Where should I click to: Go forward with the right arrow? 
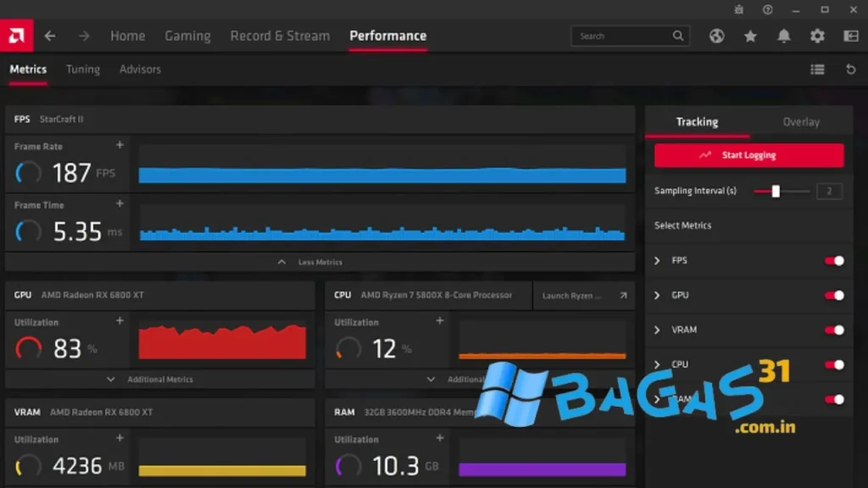[x=84, y=36]
